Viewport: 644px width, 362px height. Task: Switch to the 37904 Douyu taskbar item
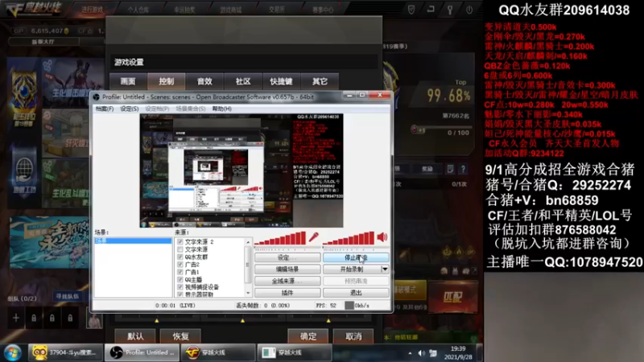[65, 352]
